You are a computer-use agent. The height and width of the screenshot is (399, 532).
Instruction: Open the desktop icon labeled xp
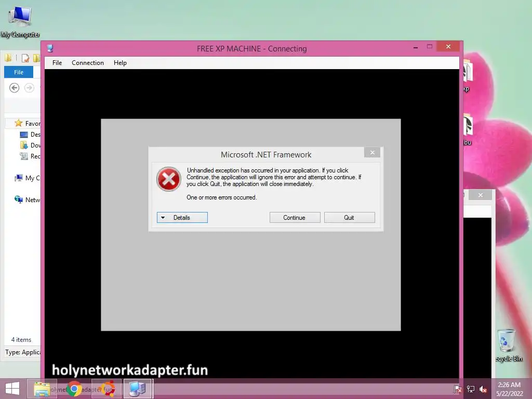pos(468,76)
